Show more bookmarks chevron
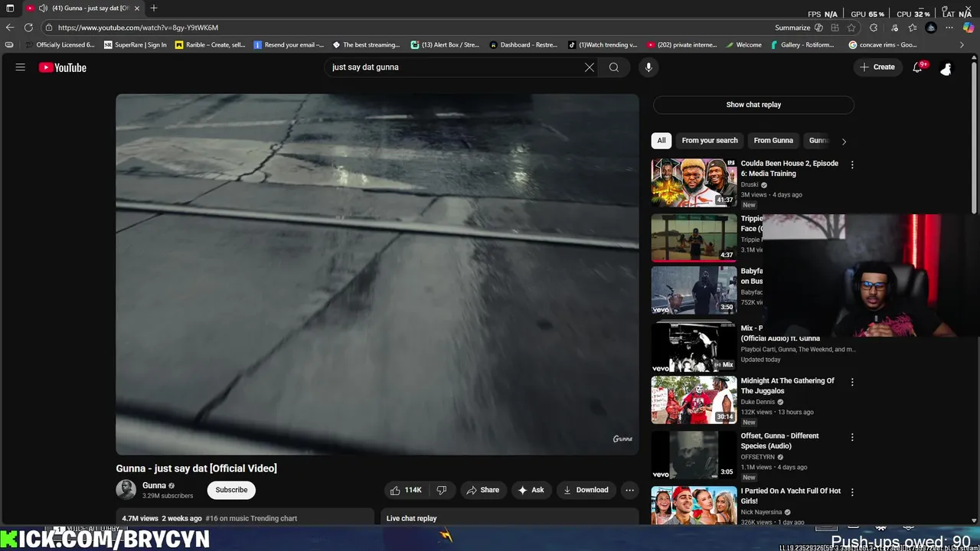Screen dimensions: 980x551 click(x=962, y=45)
